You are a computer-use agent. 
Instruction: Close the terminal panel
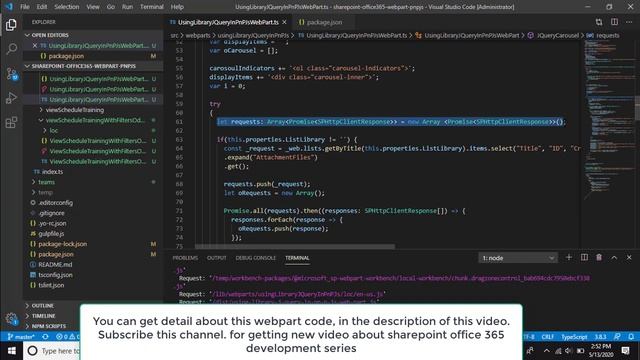coord(629,258)
